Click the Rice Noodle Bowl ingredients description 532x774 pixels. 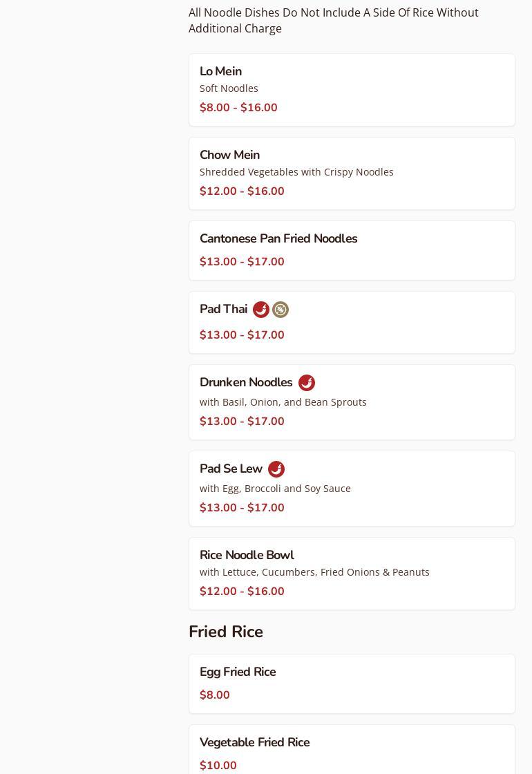(314, 572)
